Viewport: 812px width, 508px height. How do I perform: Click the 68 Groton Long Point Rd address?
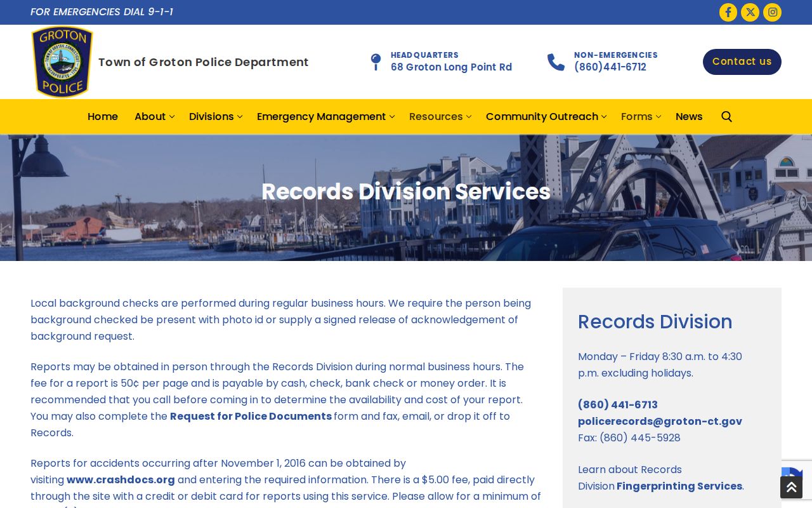pos(451,67)
